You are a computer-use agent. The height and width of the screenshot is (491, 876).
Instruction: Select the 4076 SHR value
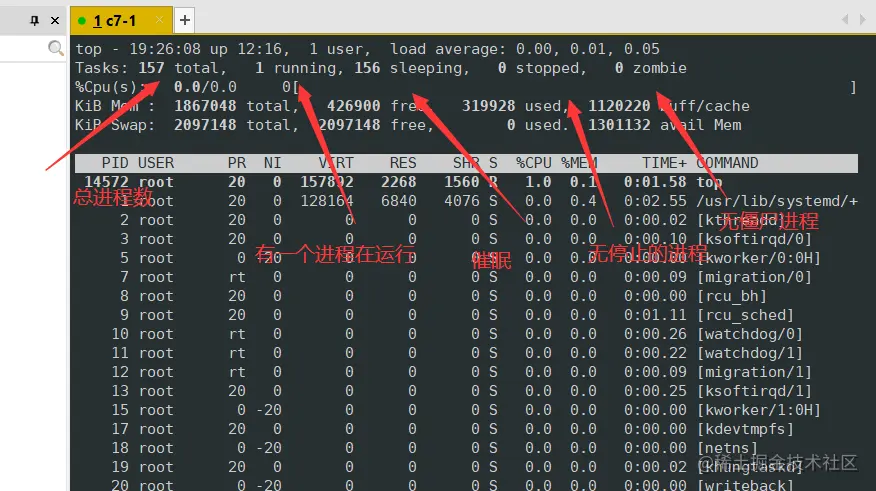tap(461, 201)
